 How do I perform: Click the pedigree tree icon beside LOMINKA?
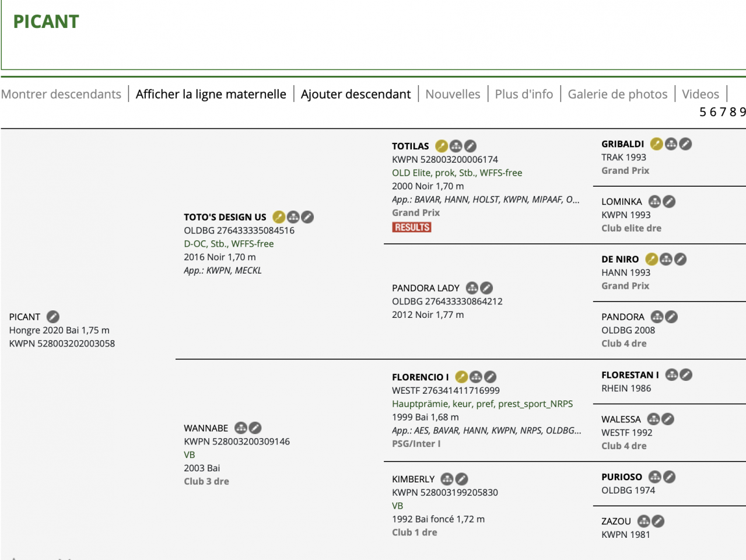coord(655,201)
